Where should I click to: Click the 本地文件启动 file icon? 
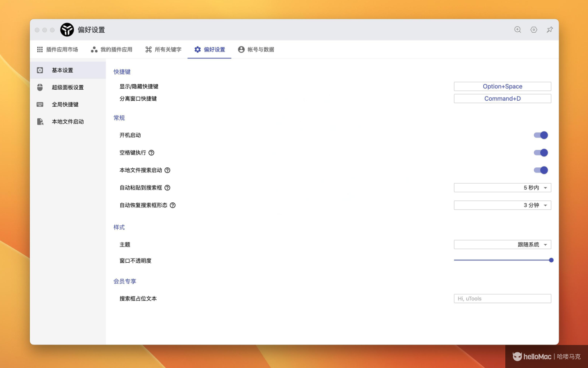pyautogui.click(x=40, y=122)
